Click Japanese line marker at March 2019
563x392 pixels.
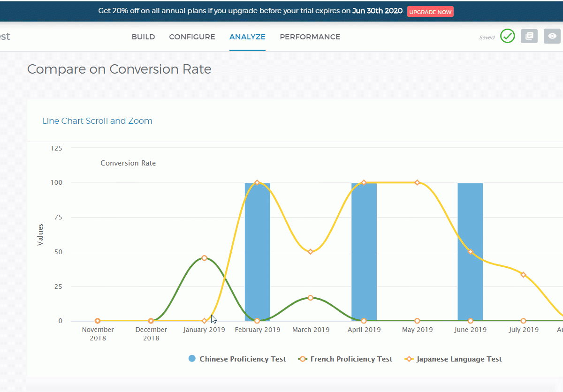[310, 252]
